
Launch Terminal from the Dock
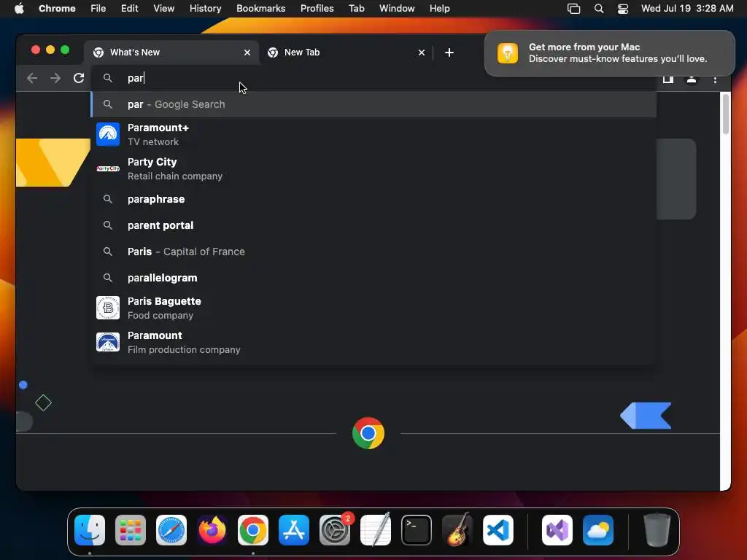pos(417,530)
